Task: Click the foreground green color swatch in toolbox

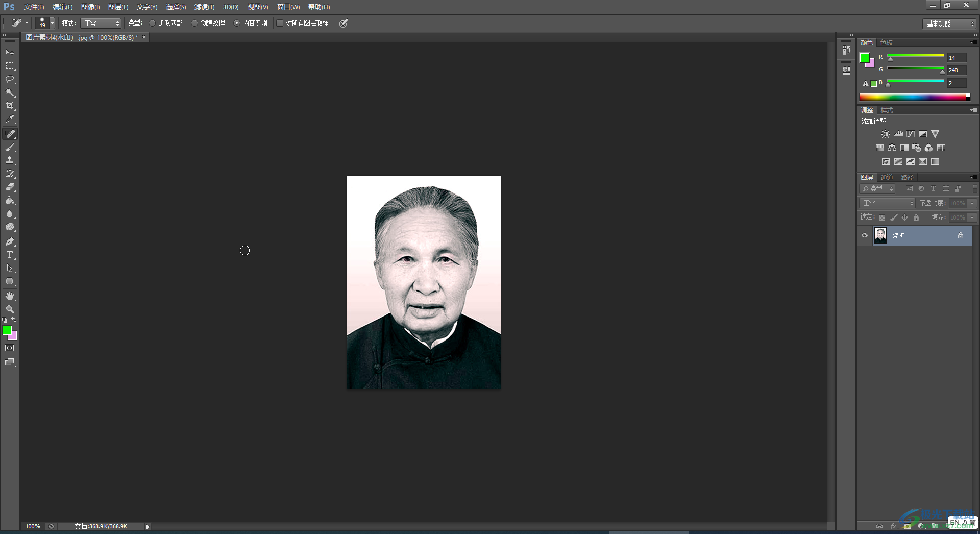Action: pyautogui.click(x=7, y=330)
